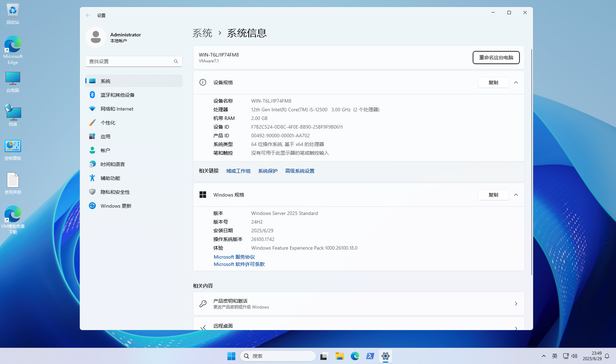Click the 机带 RAM value 2.00 GB
Viewport: 616px width, 364px height.
pyautogui.click(x=259, y=118)
